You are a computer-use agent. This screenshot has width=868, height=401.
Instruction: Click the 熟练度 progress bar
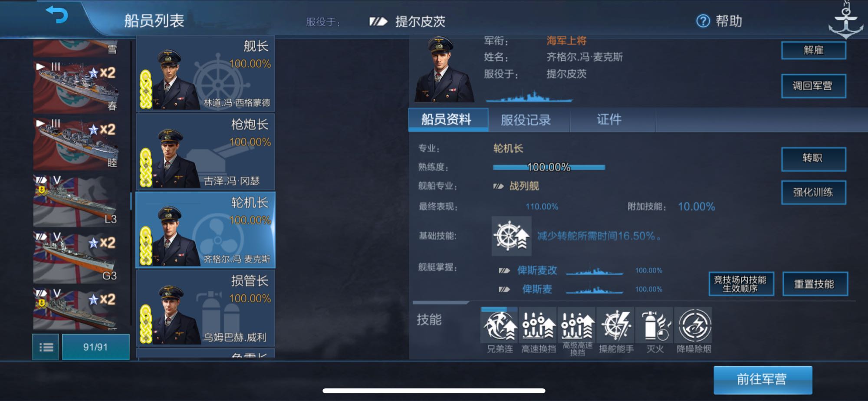click(549, 167)
